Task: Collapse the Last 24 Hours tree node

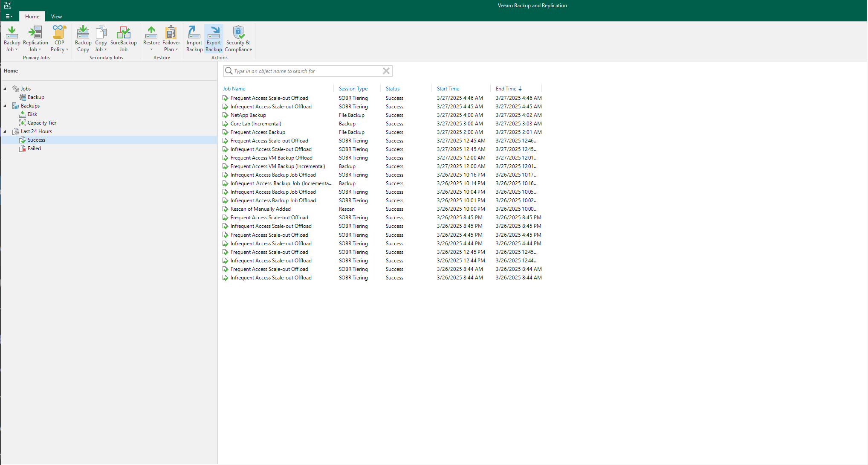Action: click(5, 131)
